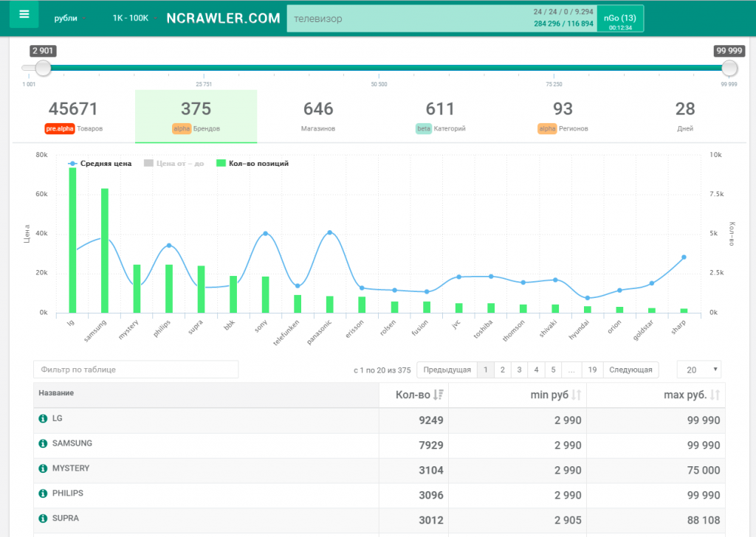The height and width of the screenshot is (537, 756).
Task: Go to page 19 of the table
Action: tap(592, 370)
